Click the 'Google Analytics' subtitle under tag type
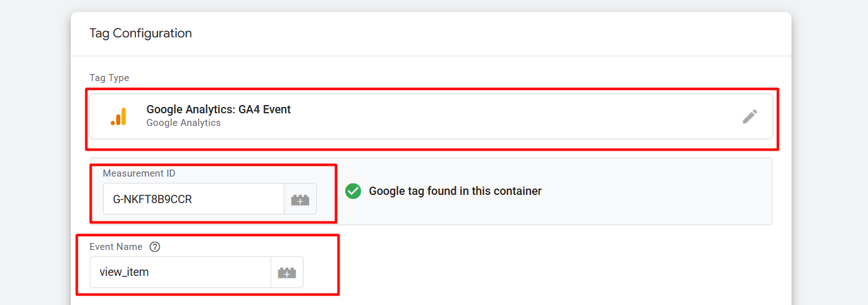The image size is (868, 305). click(183, 123)
